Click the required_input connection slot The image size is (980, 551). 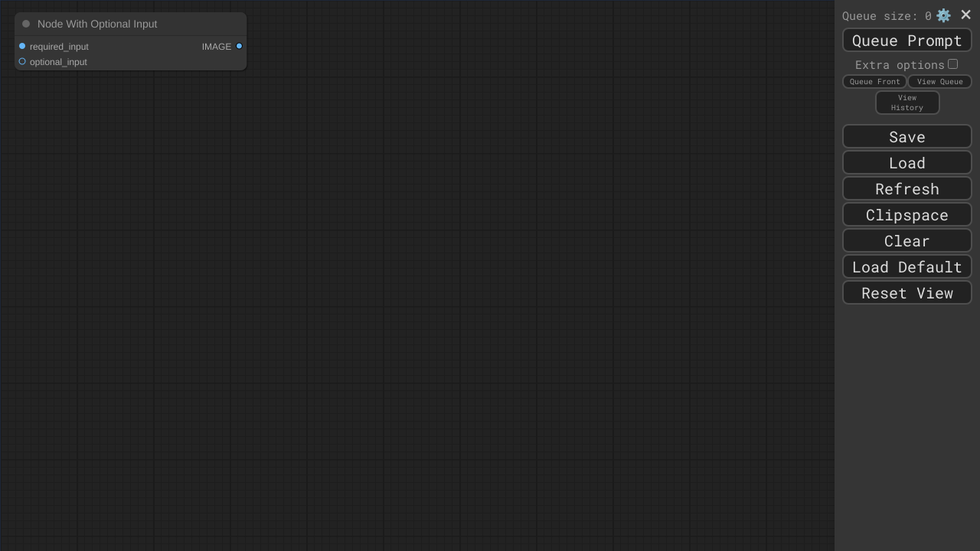pyautogui.click(x=22, y=46)
